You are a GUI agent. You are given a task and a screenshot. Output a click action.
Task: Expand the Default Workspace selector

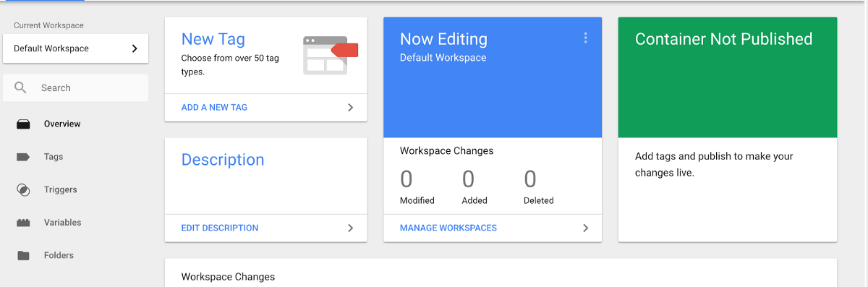[x=75, y=48]
